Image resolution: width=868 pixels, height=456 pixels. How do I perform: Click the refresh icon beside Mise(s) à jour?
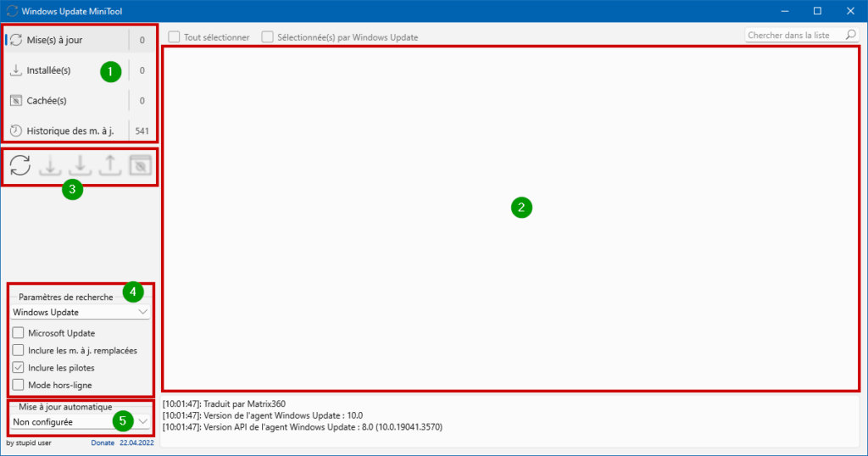(x=16, y=40)
